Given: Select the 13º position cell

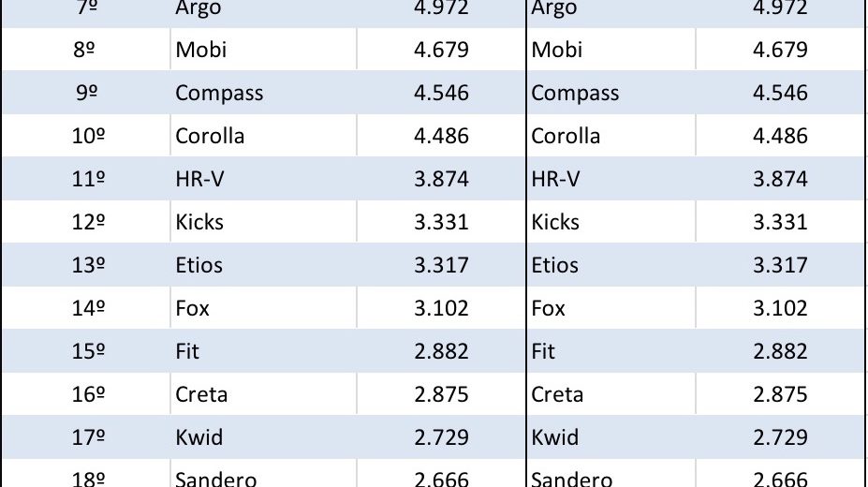Looking at the screenshot, I should 88,265.
